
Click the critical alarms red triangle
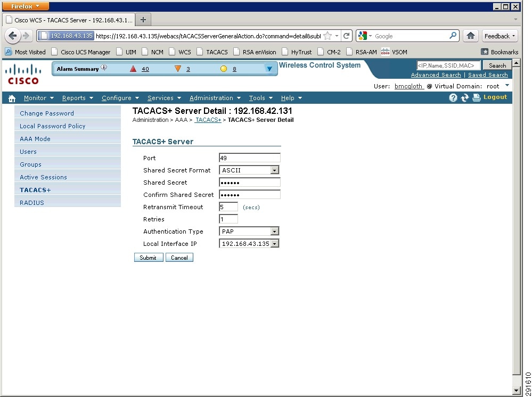[133, 69]
